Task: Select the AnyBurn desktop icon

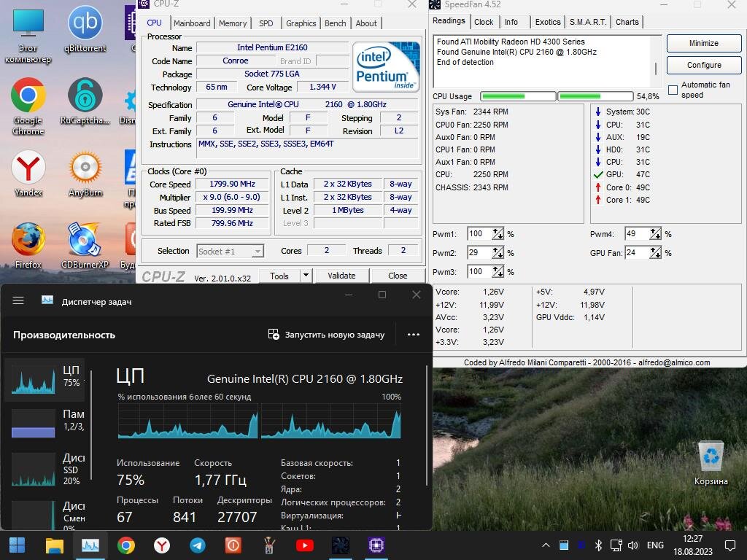Action: (85, 174)
